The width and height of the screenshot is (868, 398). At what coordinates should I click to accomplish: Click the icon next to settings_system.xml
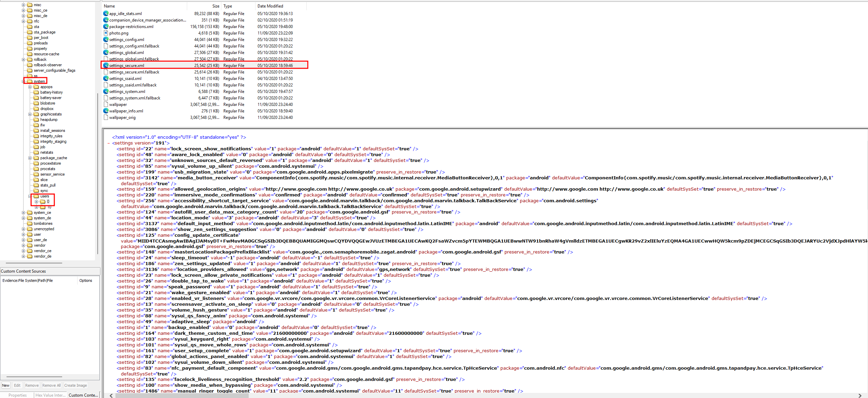[x=106, y=92]
